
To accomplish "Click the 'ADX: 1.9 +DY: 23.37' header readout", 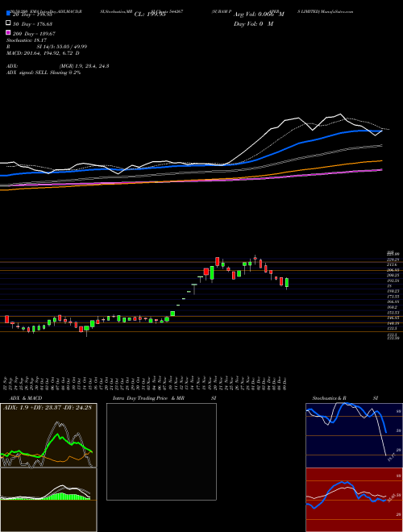I will pyautogui.click(x=48, y=408).
